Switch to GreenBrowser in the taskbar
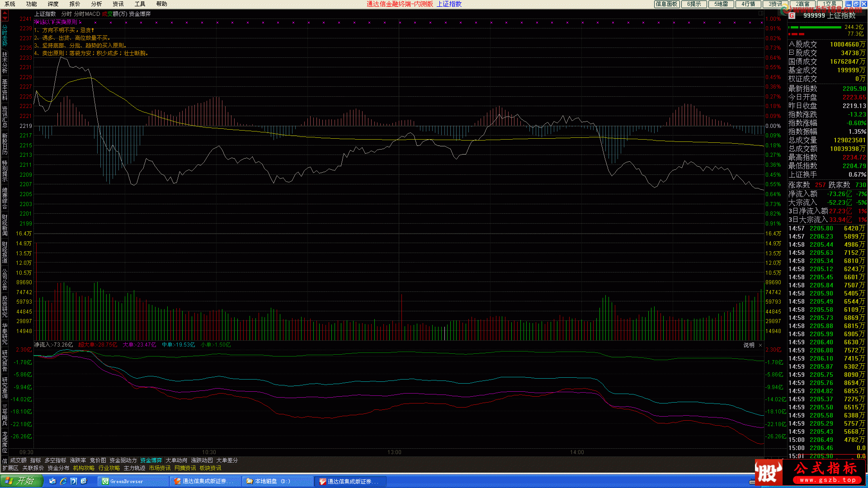This screenshot has width=868, height=488. click(133, 481)
